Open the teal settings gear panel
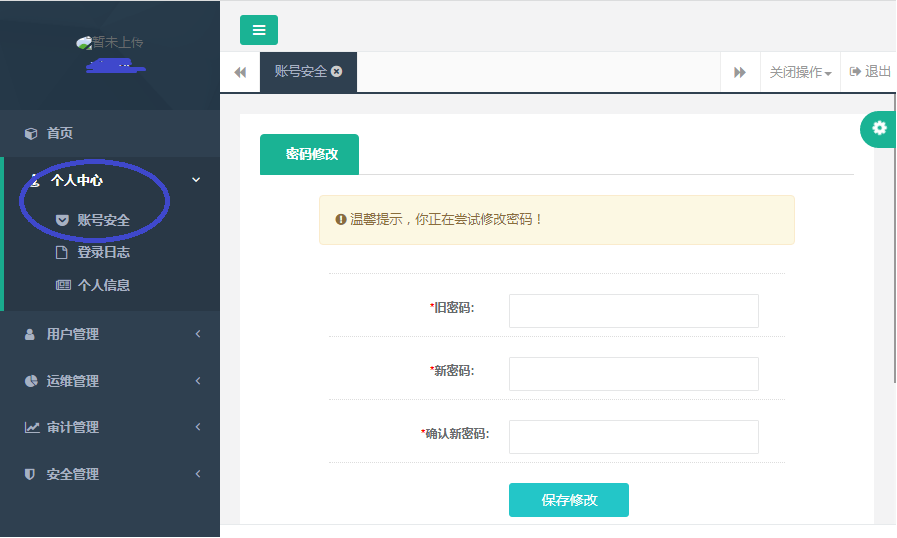 pyautogui.click(x=879, y=128)
